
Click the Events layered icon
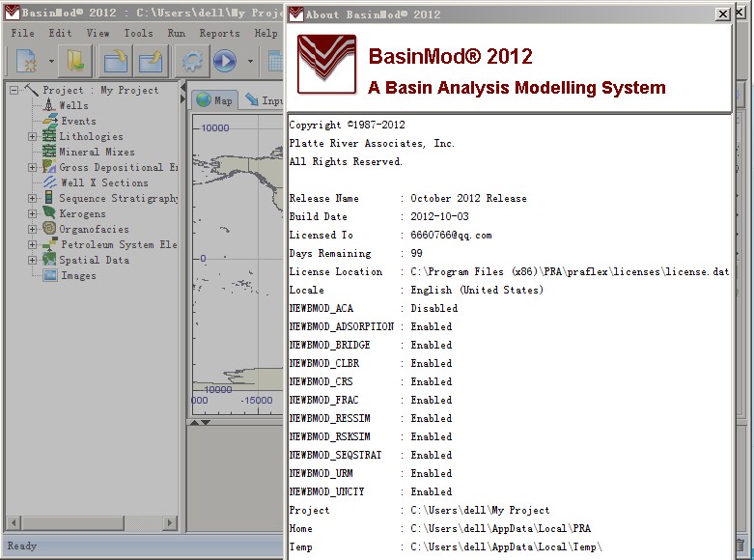[50, 120]
